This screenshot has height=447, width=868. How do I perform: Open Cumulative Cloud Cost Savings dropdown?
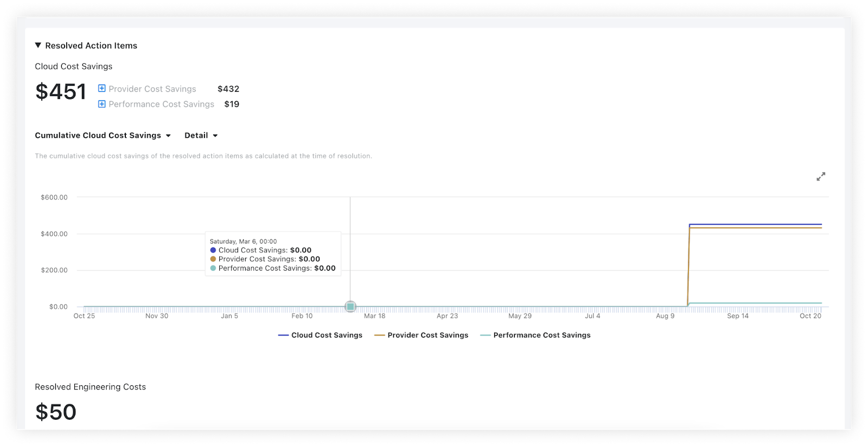pos(103,136)
